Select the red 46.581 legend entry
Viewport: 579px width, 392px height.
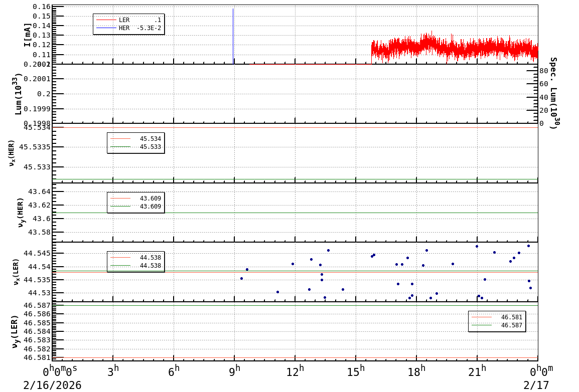pyautogui.click(x=497, y=317)
